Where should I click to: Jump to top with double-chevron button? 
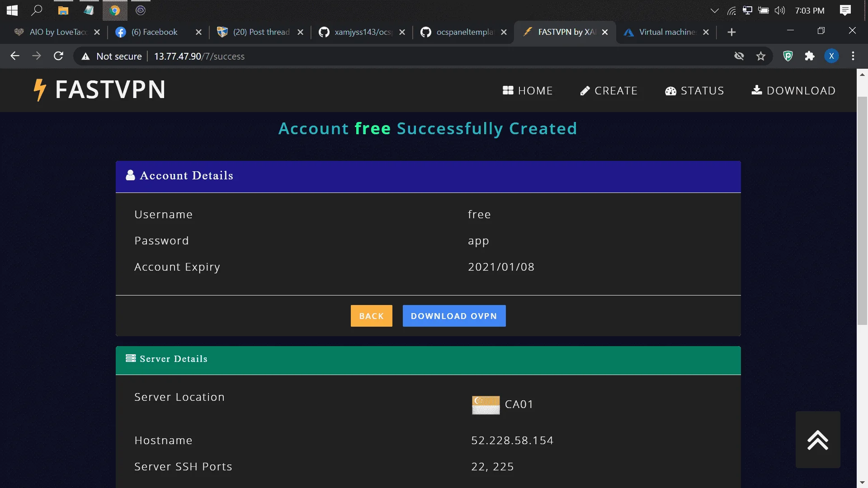point(818,440)
